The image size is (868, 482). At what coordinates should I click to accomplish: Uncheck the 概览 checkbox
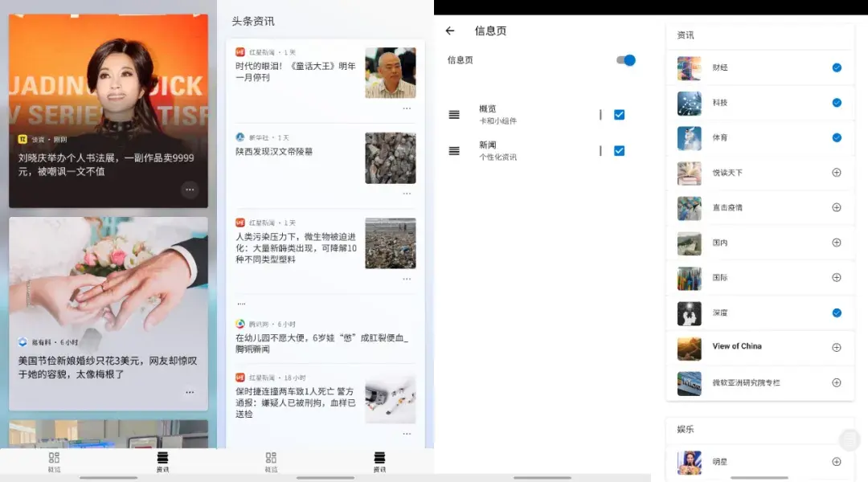pyautogui.click(x=619, y=114)
